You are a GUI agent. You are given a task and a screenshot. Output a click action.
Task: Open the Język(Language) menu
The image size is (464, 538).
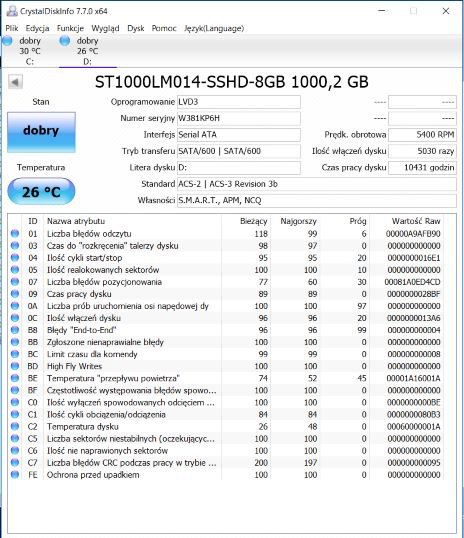click(x=214, y=28)
